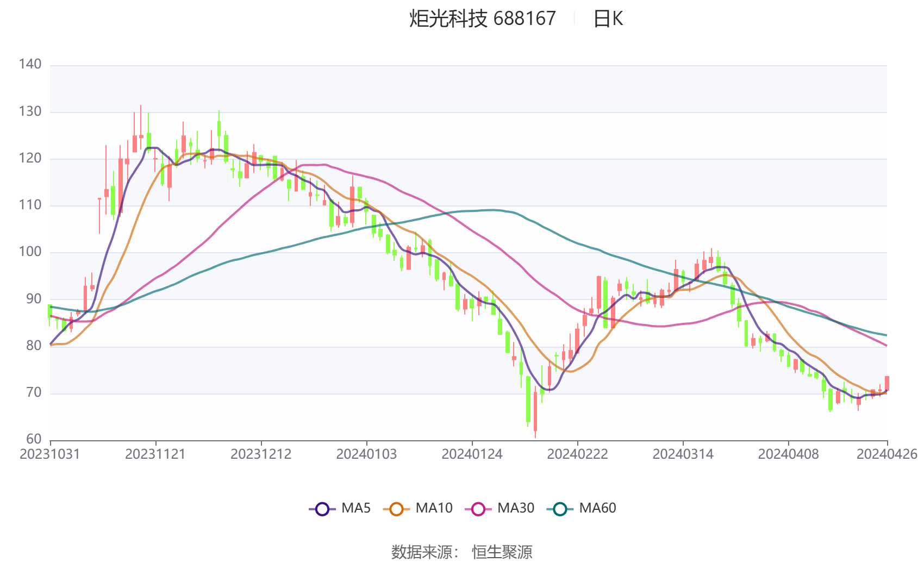924x562 pixels.
Task: Click the 20240408 x-axis date label
Action: click(x=788, y=454)
